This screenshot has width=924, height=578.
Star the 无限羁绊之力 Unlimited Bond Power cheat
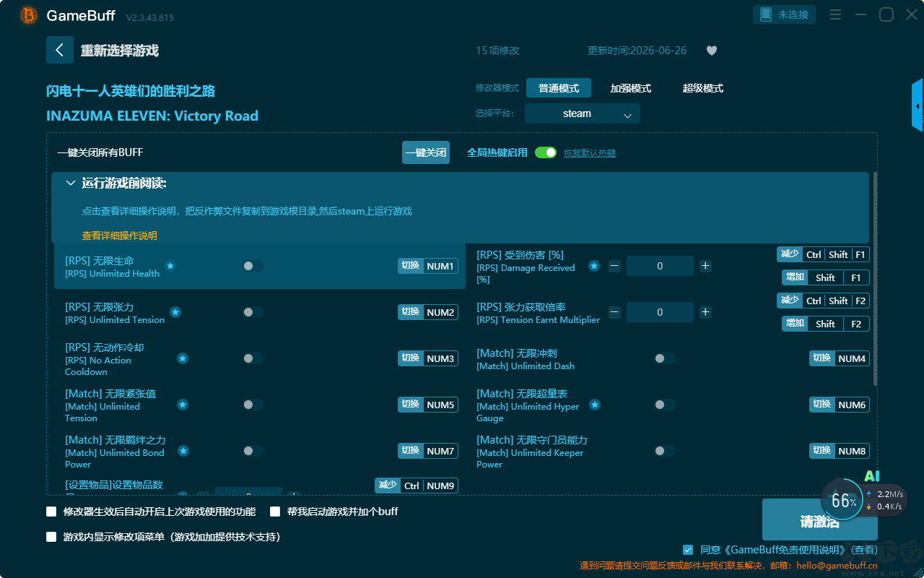(x=183, y=451)
